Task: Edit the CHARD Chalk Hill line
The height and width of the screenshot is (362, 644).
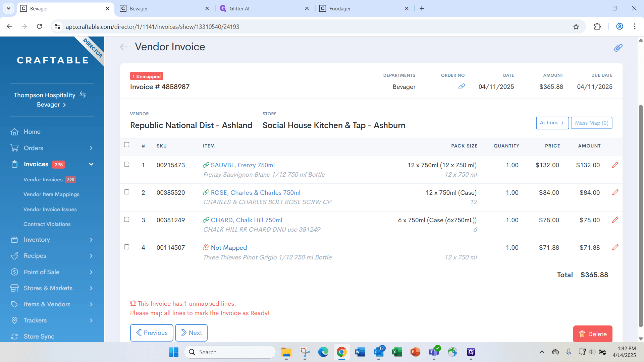Action: point(615,220)
